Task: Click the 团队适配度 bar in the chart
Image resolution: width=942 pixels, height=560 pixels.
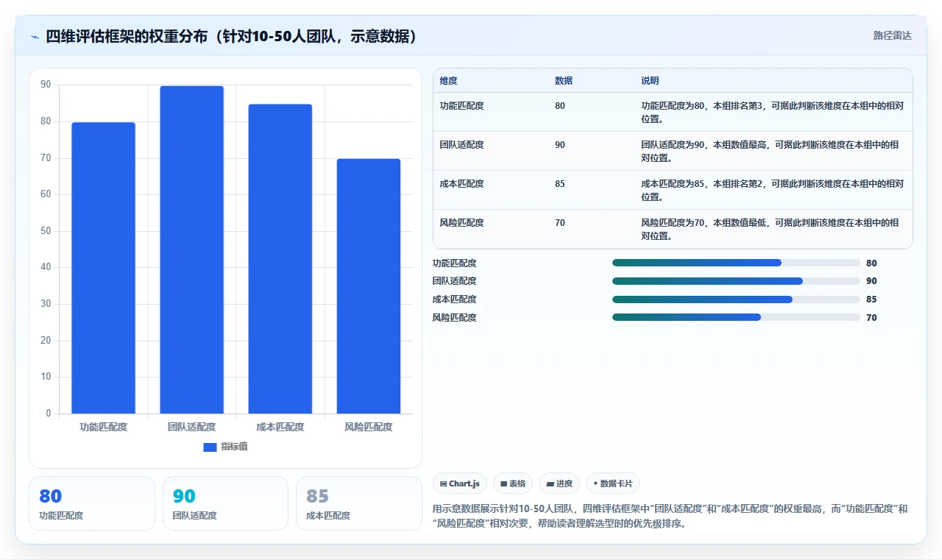Action: click(x=191, y=249)
